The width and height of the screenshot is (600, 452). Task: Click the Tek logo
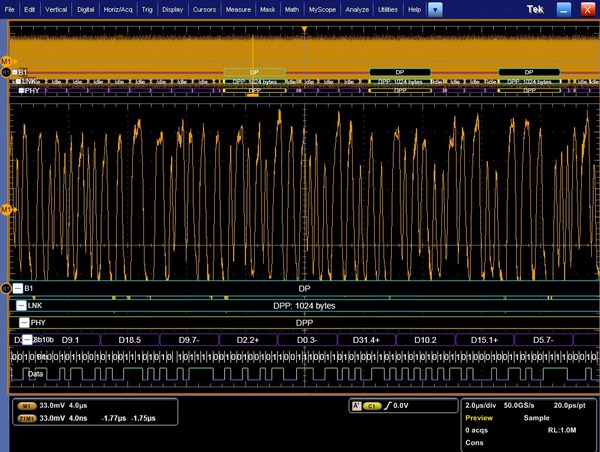(x=535, y=10)
